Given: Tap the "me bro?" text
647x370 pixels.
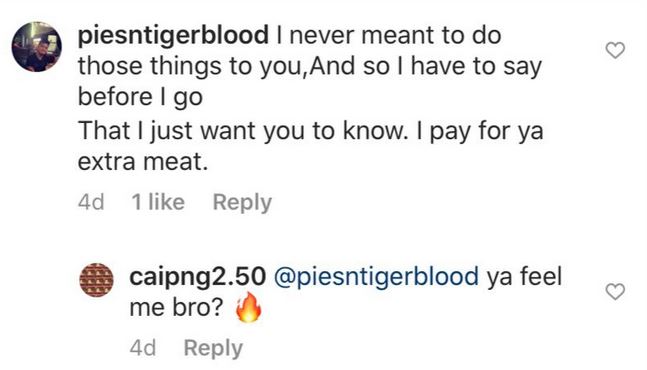Looking at the screenshot, I should 176,307.
